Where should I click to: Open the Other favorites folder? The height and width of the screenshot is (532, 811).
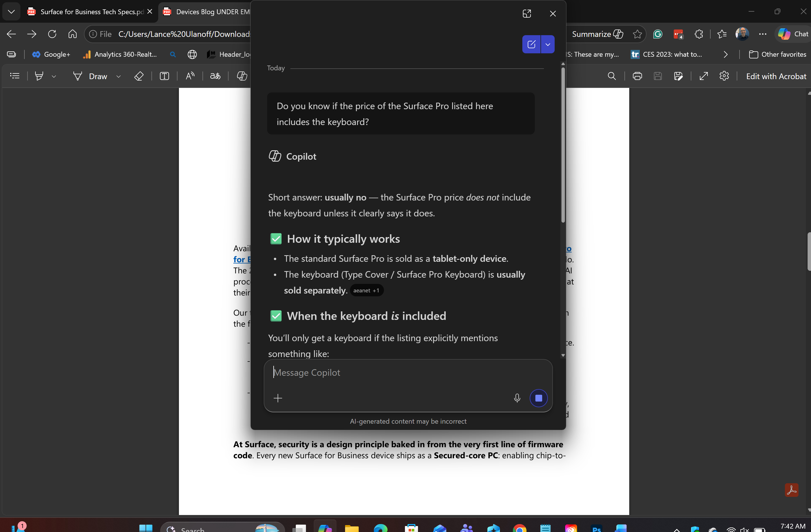coord(778,54)
